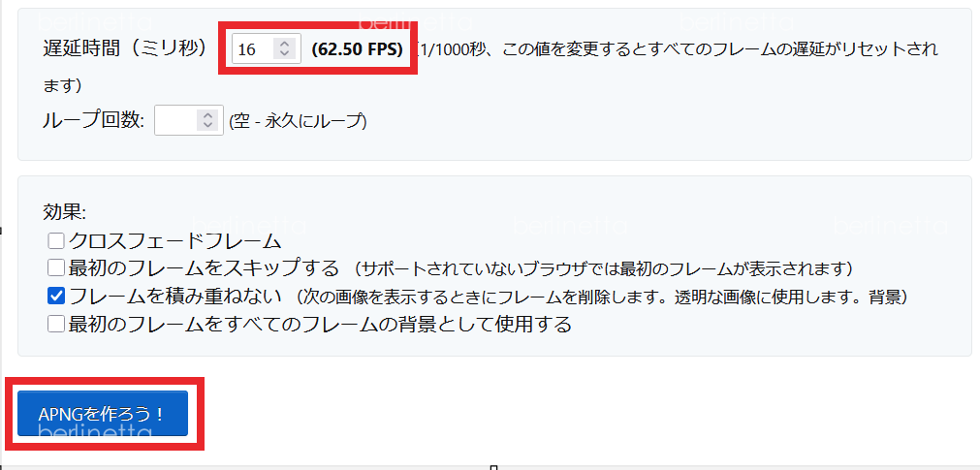
Task: Click the 遅延時間（ミリ秒） label
Action: click(125, 48)
